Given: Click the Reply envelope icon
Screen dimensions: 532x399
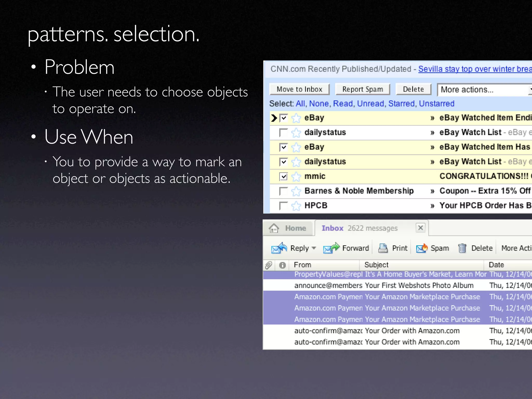Looking at the screenshot, I should coord(279,248).
